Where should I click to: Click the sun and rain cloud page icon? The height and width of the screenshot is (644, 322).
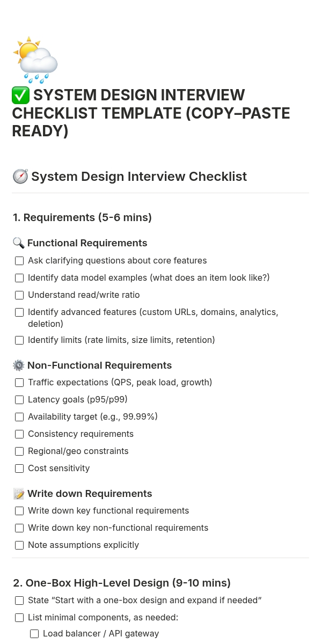35,60
